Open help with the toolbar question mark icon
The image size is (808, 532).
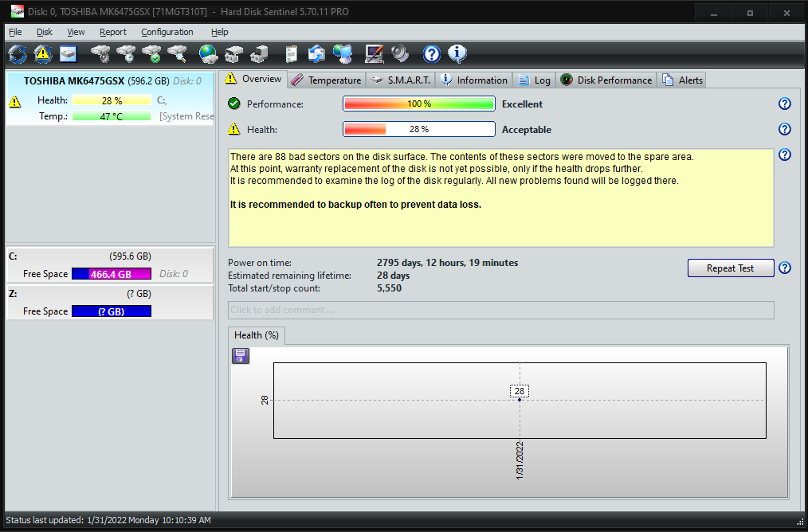(x=432, y=54)
